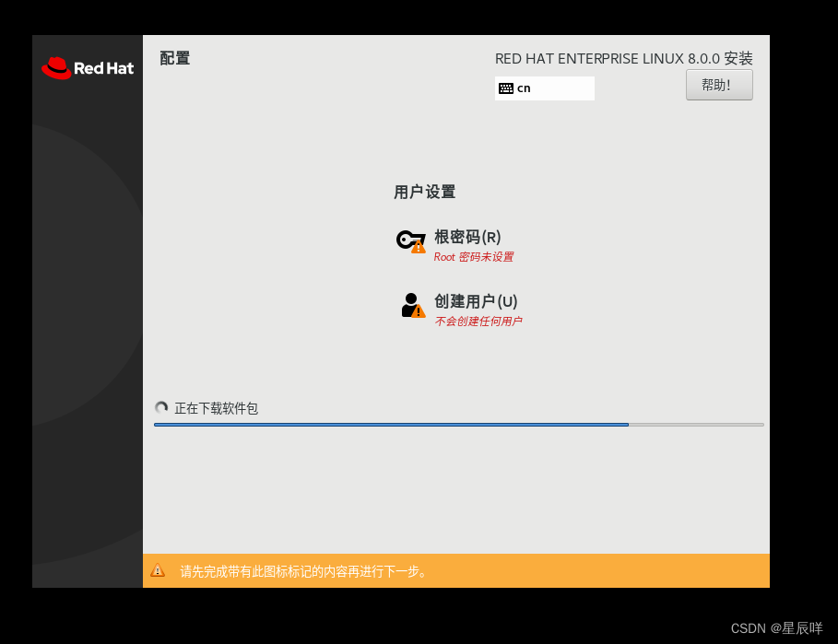The image size is (838, 644).
Task: Click the warning triangle in orange bar
Action: (x=158, y=570)
